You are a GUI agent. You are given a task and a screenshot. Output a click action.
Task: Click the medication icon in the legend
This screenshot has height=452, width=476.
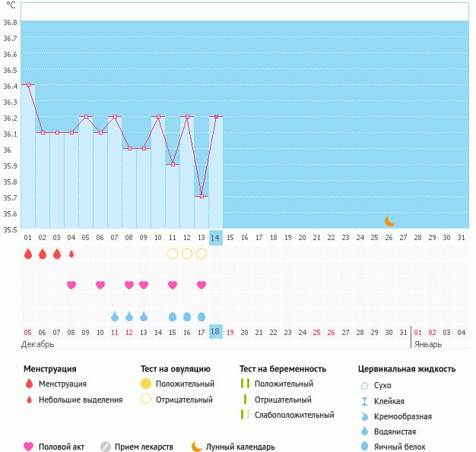pyautogui.click(x=106, y=447)
